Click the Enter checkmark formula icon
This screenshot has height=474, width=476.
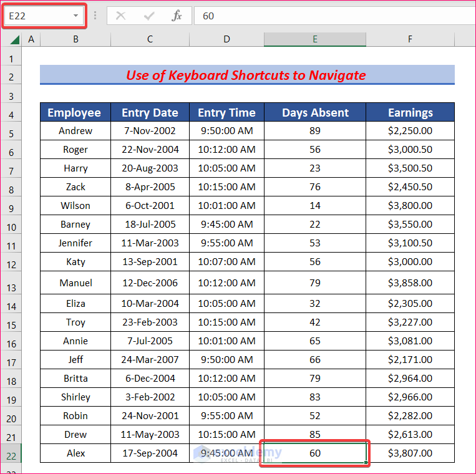[x=149, y=16]
